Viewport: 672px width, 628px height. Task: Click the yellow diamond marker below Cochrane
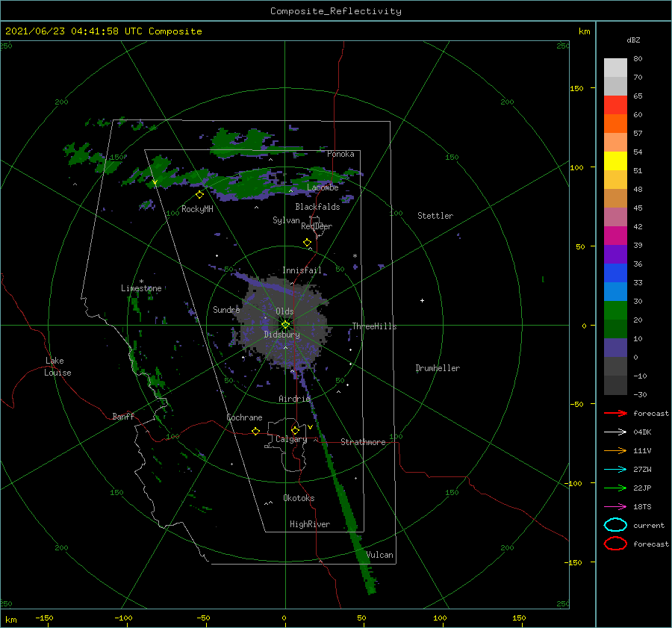256,432
